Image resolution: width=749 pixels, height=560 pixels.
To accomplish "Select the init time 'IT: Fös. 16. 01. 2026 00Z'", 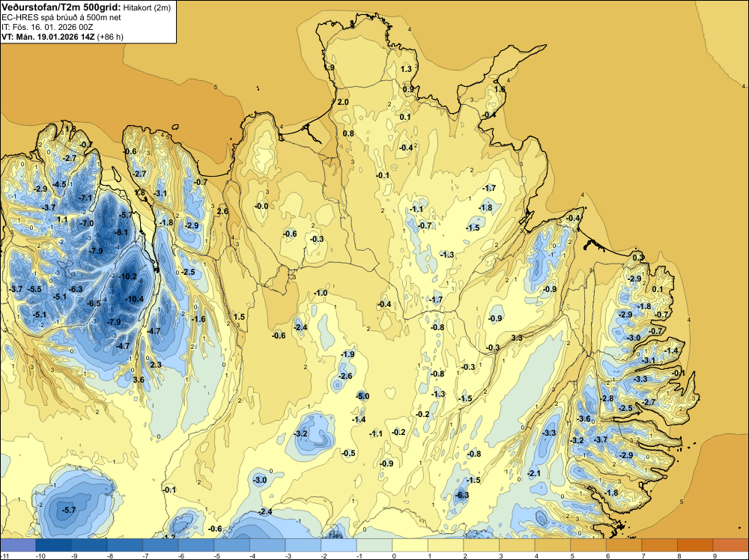I will click(47, 27).
